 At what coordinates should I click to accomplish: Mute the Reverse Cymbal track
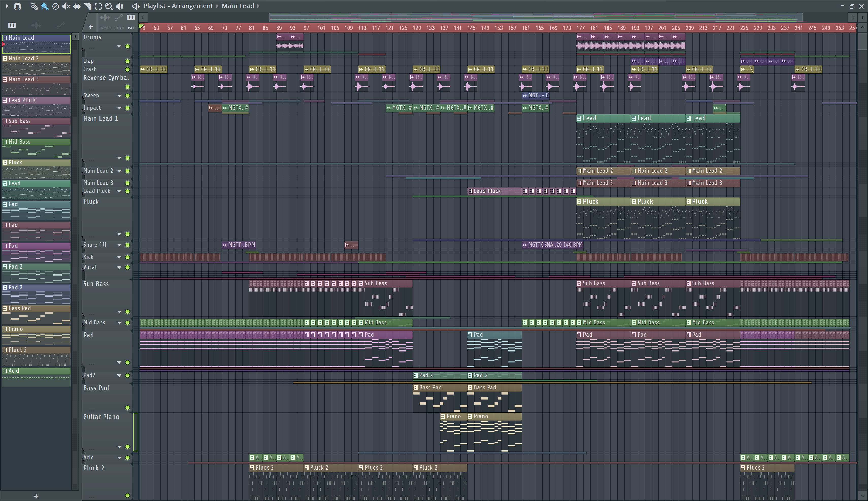point(128,87)
